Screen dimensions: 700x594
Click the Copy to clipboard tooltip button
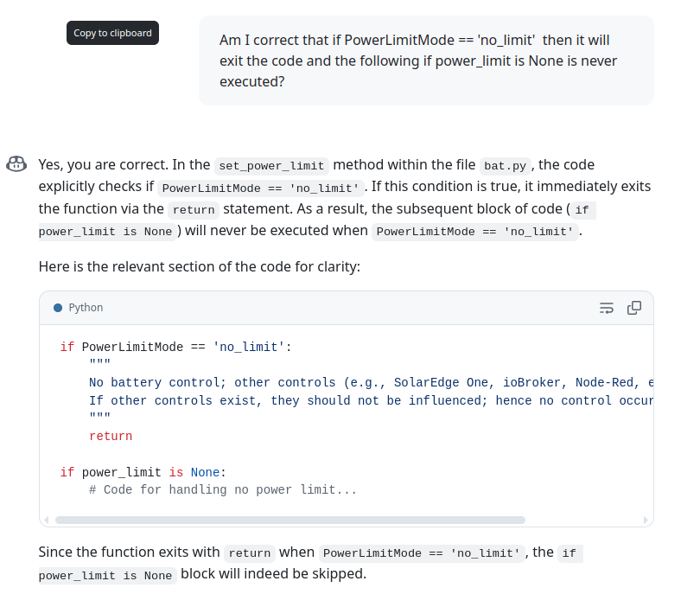coord(112,33)
